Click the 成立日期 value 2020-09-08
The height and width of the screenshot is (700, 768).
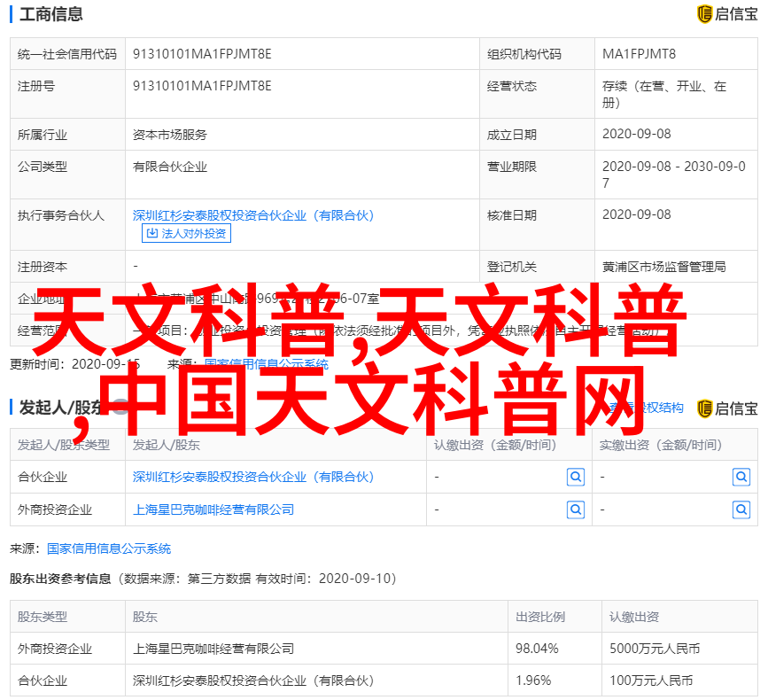(637, 134)
